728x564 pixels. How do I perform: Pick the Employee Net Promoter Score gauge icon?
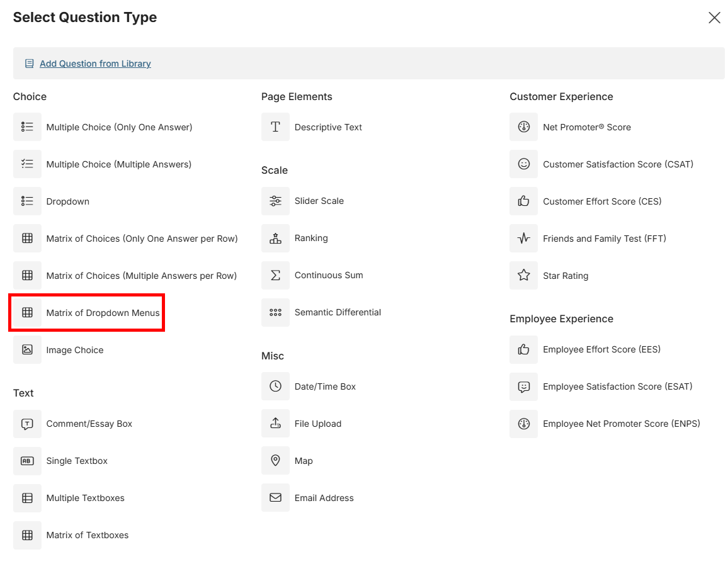[524, 424]
